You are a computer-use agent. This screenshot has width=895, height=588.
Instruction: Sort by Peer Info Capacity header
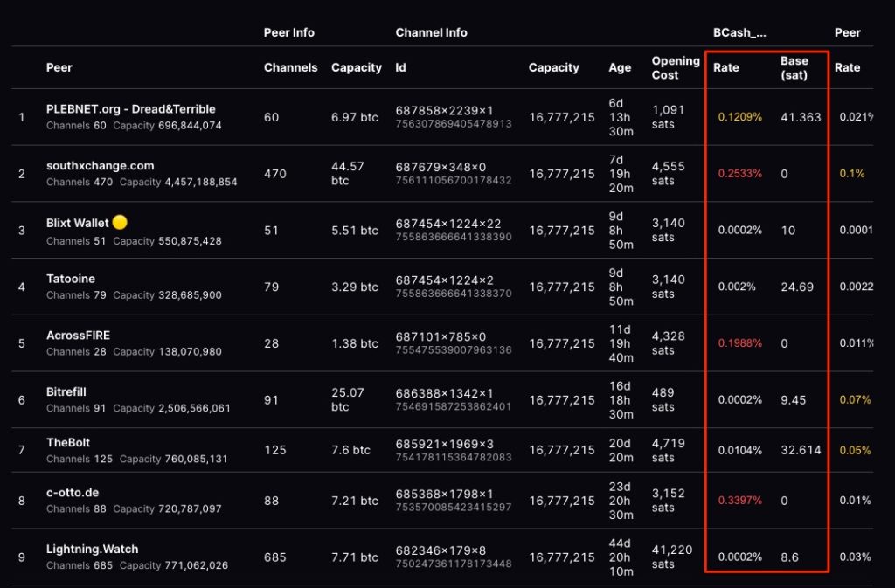tap(357, 67)
